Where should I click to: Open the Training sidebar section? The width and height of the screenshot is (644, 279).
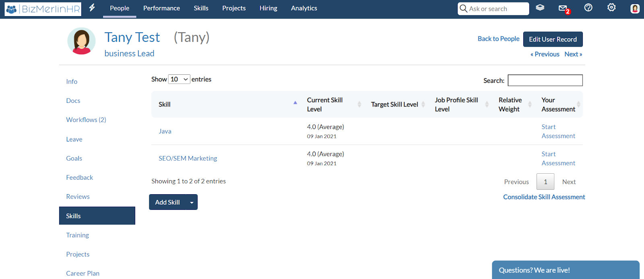[77, 235]
